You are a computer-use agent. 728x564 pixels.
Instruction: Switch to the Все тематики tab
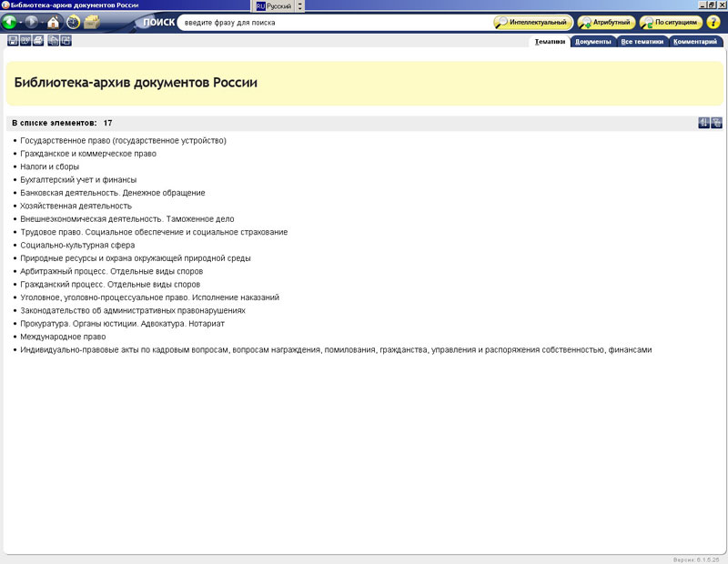point(642,42)
